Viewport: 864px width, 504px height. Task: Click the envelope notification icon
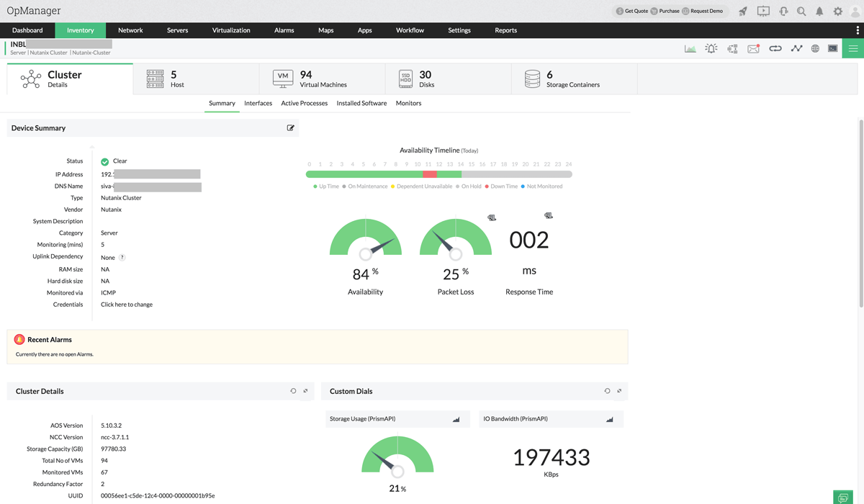pyautogui.click(x=753, y=49)
